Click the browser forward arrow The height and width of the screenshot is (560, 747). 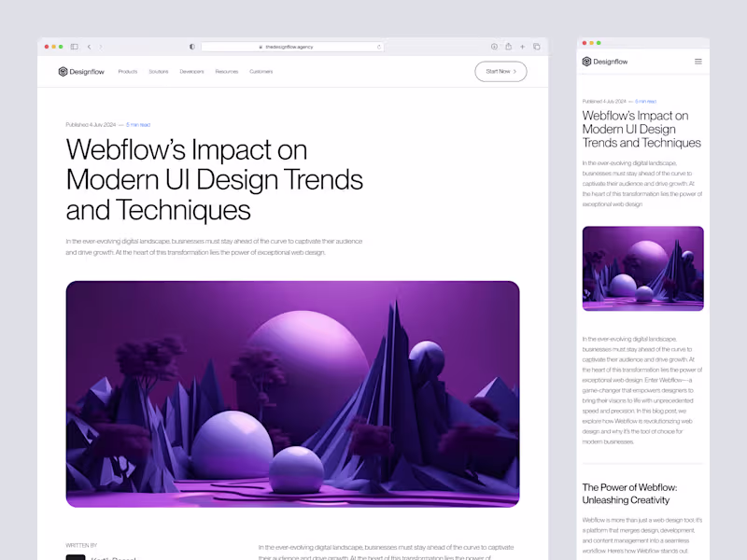(x=101, y=47)
